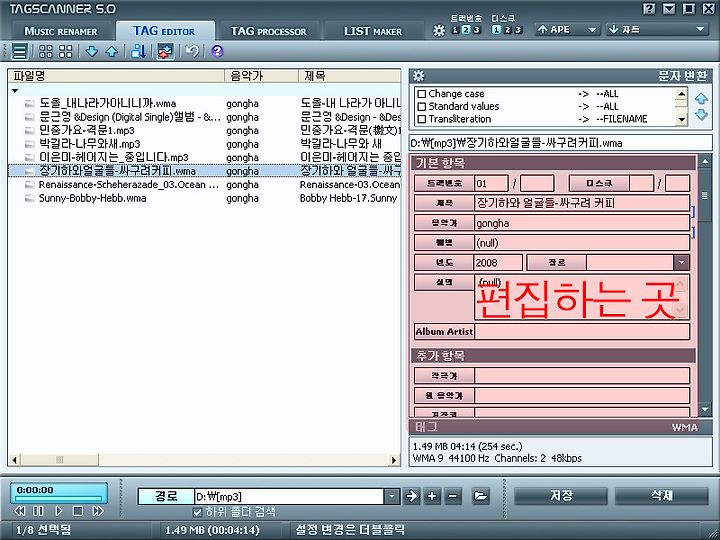Move transform item down with blue arrow
This screenshot has width=720, height=540.
pos(701,114)
